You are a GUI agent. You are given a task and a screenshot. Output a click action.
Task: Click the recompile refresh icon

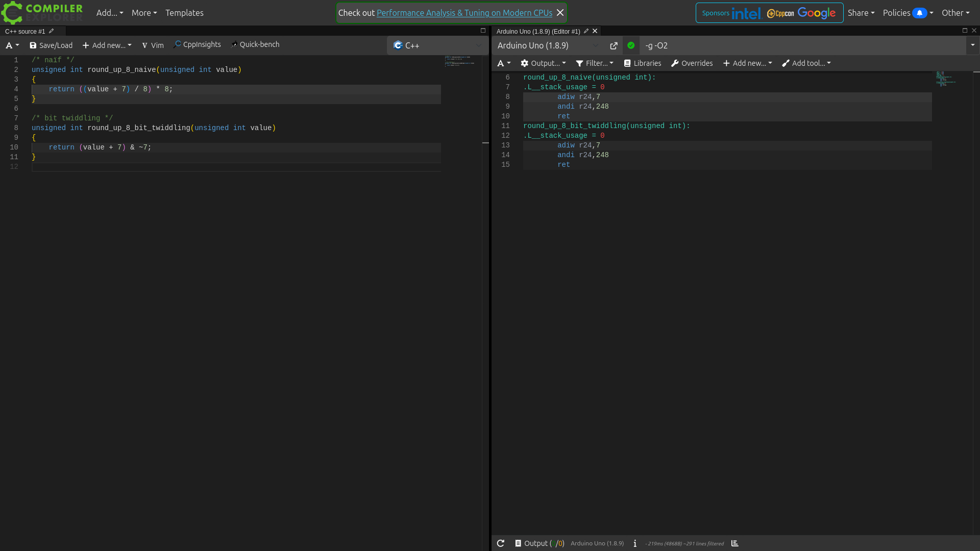[501, 543]
